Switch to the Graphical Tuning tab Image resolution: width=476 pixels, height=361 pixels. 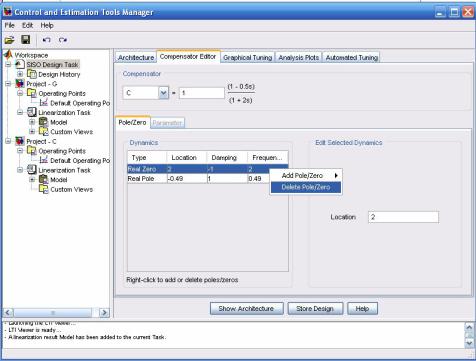[x=247, y=57]
